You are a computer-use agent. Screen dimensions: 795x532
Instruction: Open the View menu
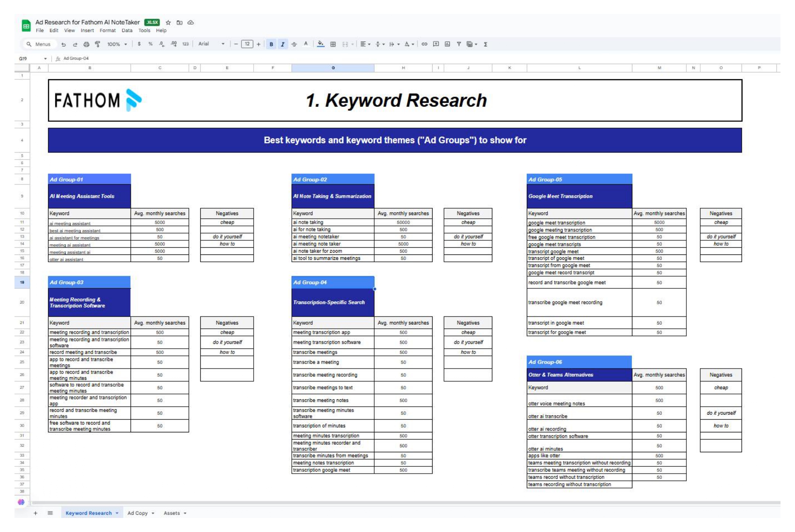(69, 31)
